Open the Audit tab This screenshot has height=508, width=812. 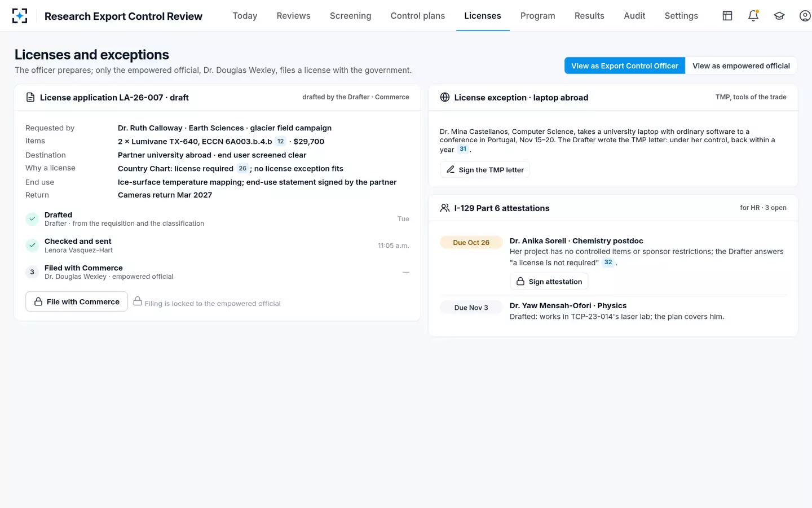pos(634,16)
